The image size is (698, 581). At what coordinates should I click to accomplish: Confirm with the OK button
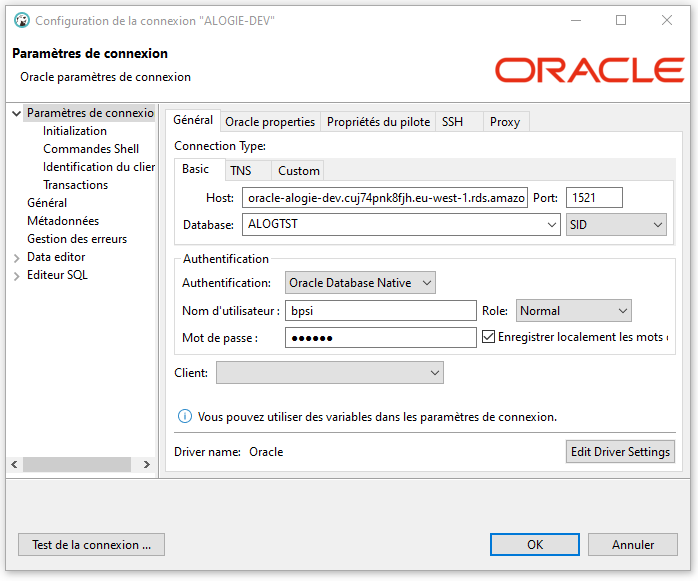535,544
